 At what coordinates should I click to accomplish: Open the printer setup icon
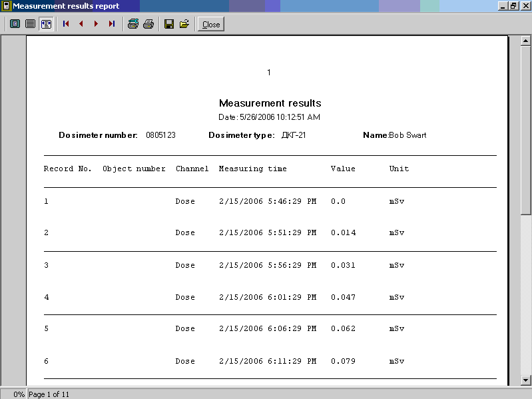(133, 24)
